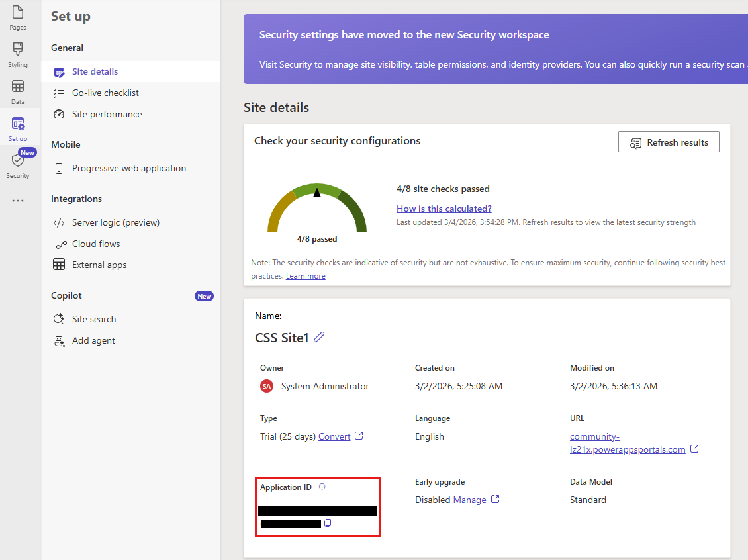The image size is (748, 560).
Task: Click the Cloud flows icon
Action: coord(61,245)
